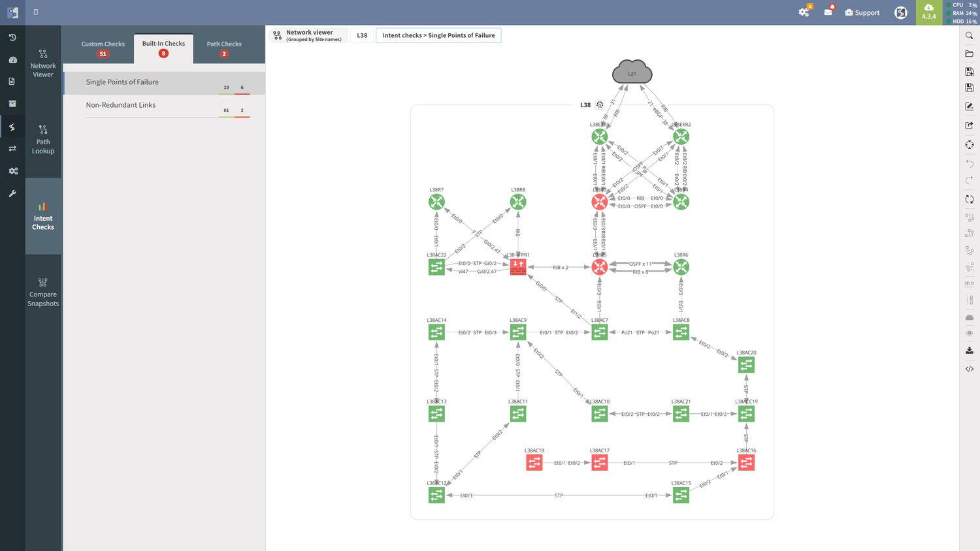This screenshot has width=980, height=551.
Task: Switch to the Custom Checks tab
Action: [103, 44]
